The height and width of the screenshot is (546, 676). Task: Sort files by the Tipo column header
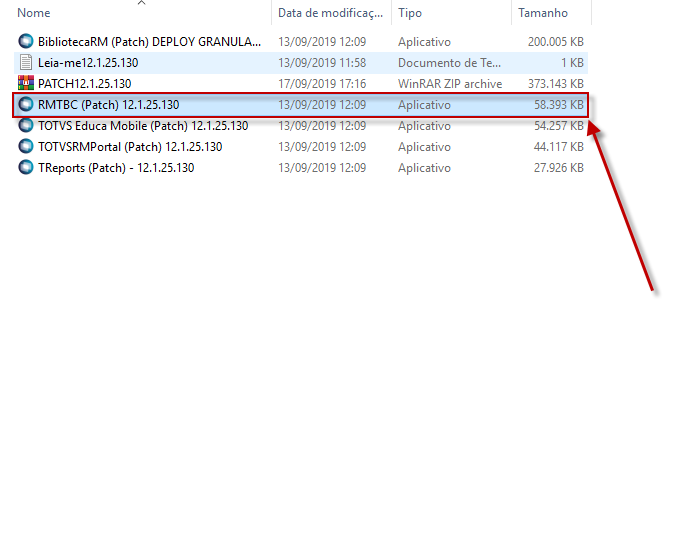click(410, 13)
